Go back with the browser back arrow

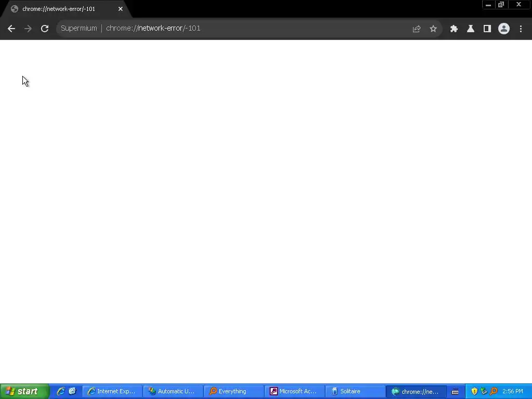pos(11,29)
